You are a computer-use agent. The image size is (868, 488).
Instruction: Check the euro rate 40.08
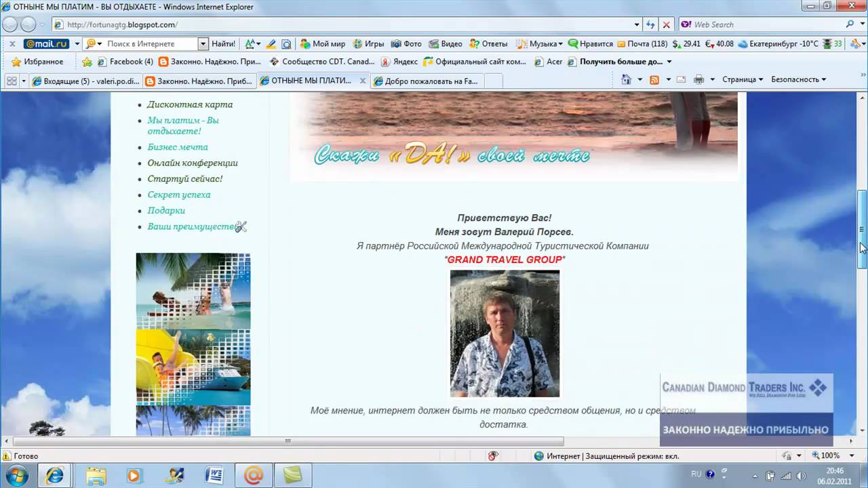[719, 43]
